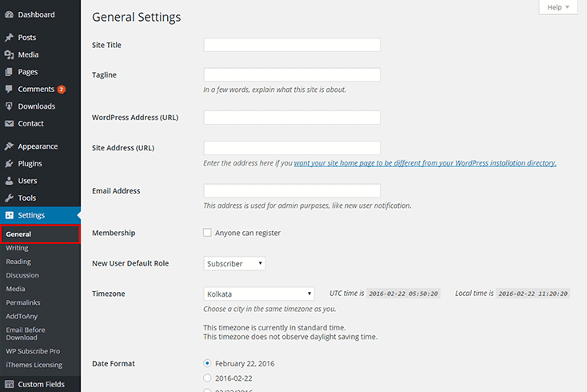
Task: Click the Pages icon in the sidebar
Action: (10, 72)
